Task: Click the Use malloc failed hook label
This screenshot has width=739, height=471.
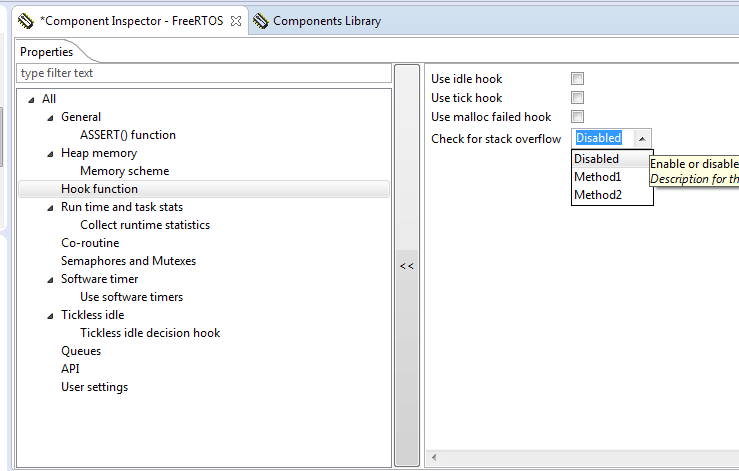Action: 491,116
